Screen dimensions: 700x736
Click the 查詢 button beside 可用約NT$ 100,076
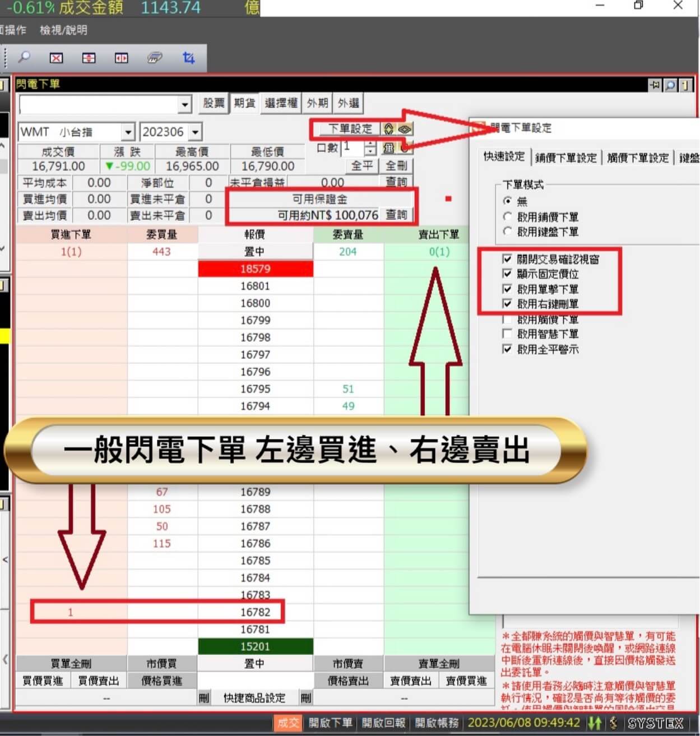pyautogui.click(x=396, y=215)
